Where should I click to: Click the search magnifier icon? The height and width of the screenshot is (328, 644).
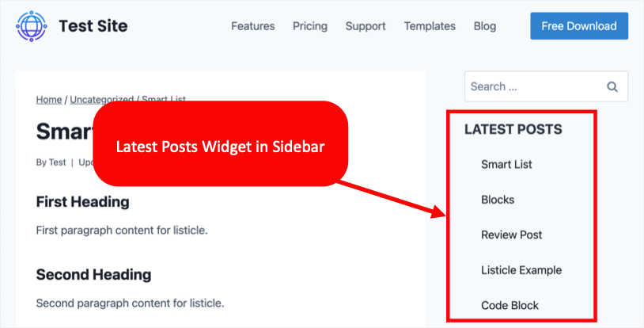[x=612, y=87]
